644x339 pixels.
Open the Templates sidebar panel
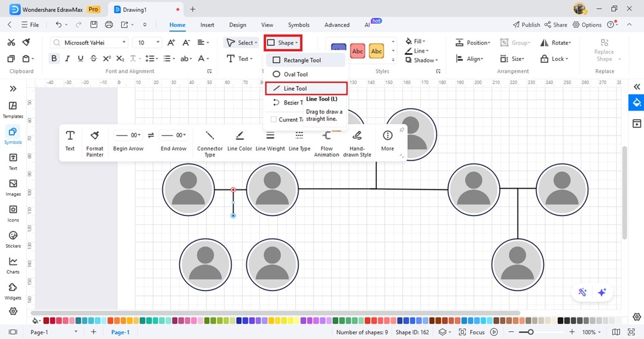pyautogui.click(x=13, y=110)
